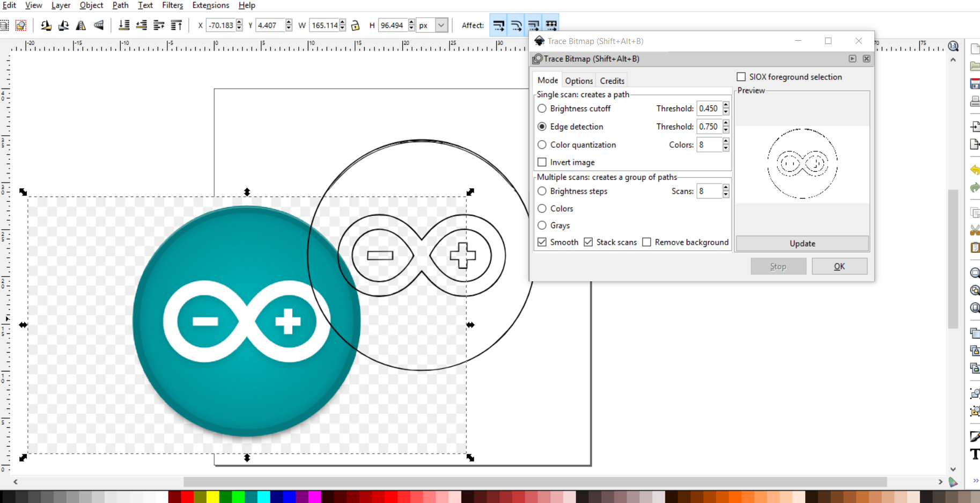Screen dimensions: 980x503
Task: Select Brightness steps radio button
Action: pyautogui.click(x=542, y=191)
